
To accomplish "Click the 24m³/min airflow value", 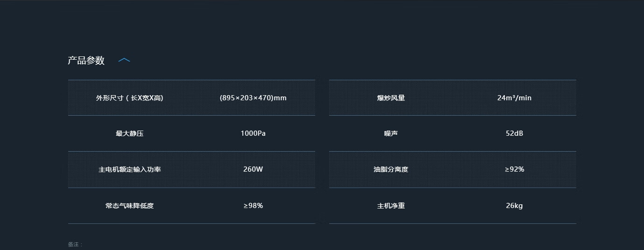I will tap(514, 98).
